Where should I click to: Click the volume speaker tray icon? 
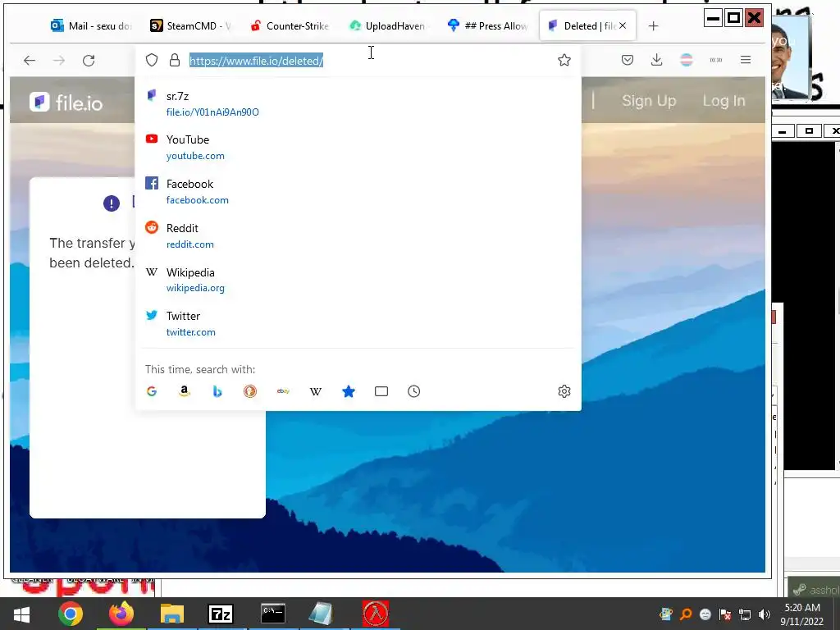click(765, 614)
